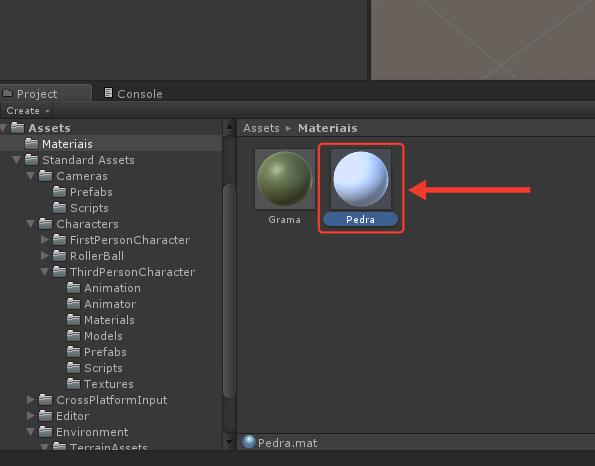This screenshot has width=595, height=466.
Task: Collapse the Characters folder arrow
Action: [30, 224]
